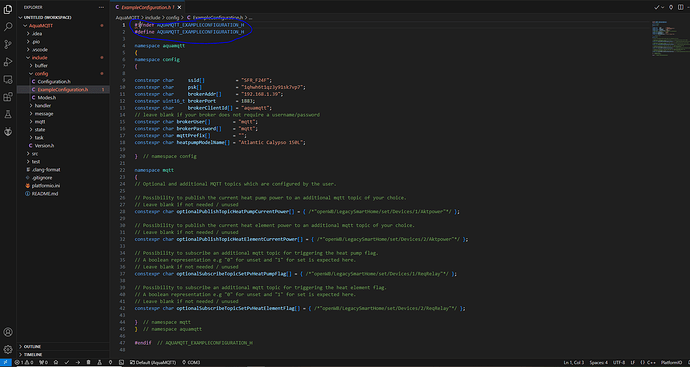690x367 pixels.
Task: Open .clang-format file
Action: (x=63, y=169)
